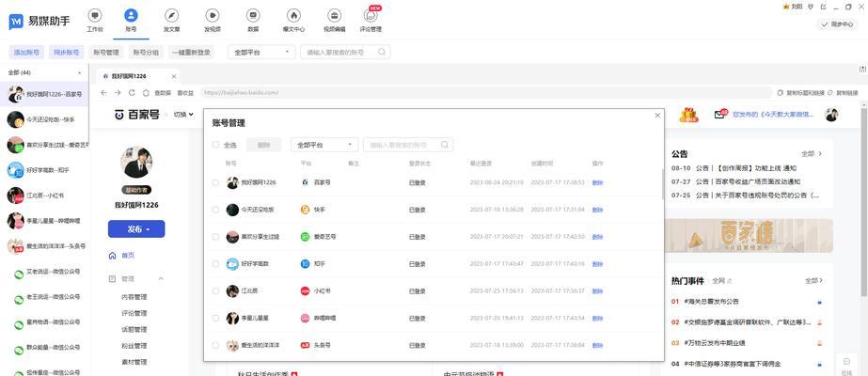Open the gift box icon in 百家号 header
Screen dimensions: 868x376
point(688,115)
